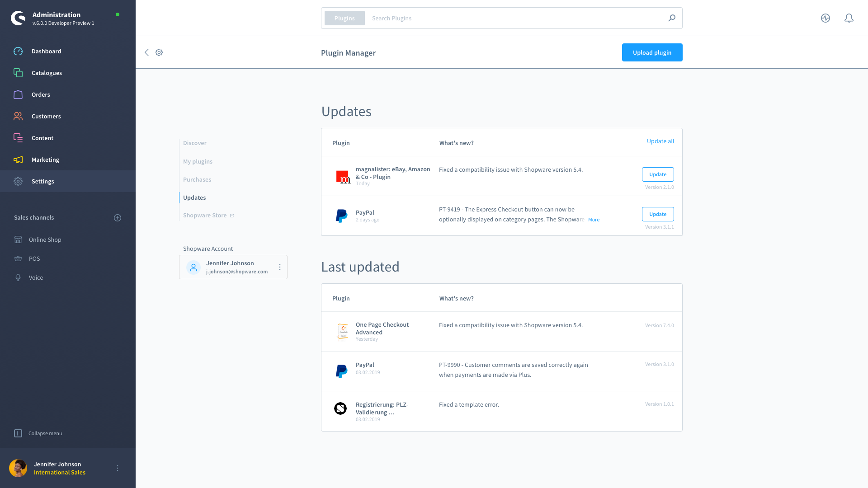Click the Plugin Manager settings gear
The width and height of the screenshot is (868, 488).
[159, 52]
